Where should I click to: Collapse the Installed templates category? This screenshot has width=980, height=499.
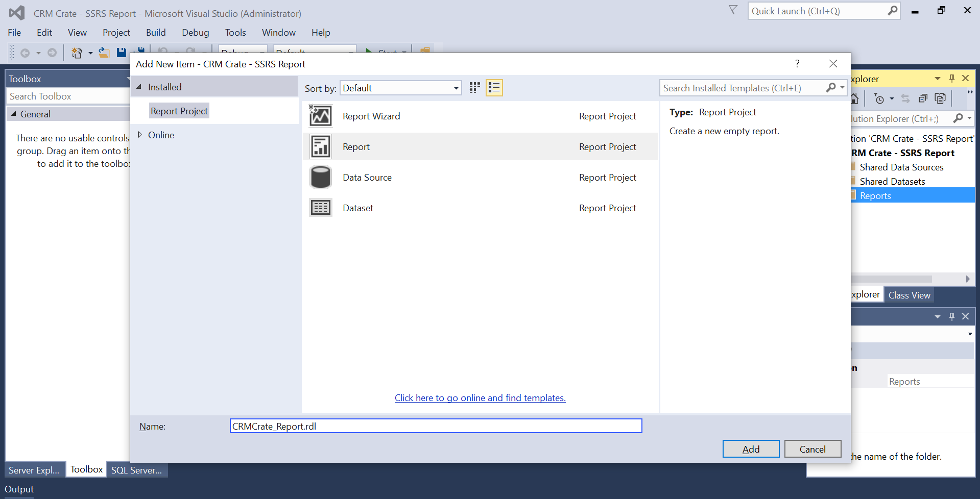tap(138, 87)
